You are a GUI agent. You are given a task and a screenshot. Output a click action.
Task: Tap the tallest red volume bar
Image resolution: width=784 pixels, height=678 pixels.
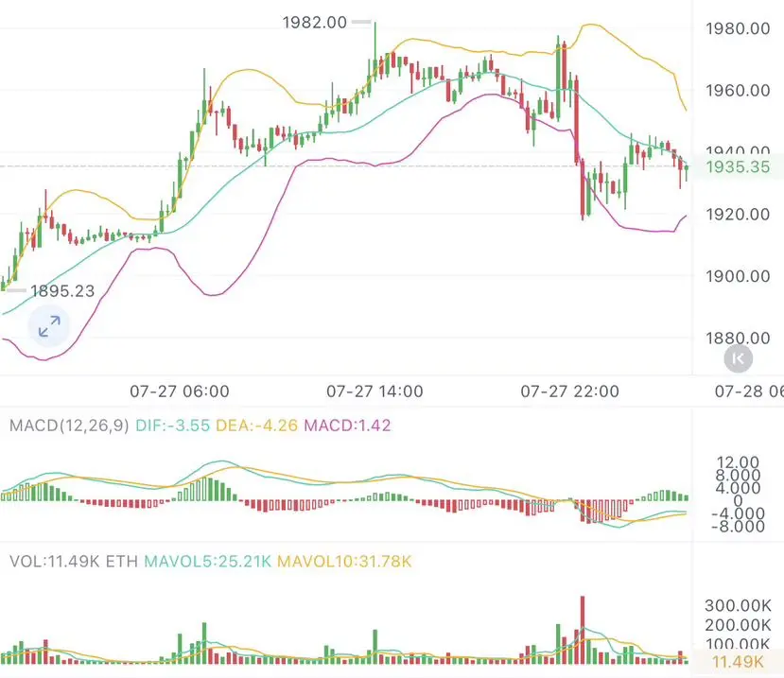582,630
